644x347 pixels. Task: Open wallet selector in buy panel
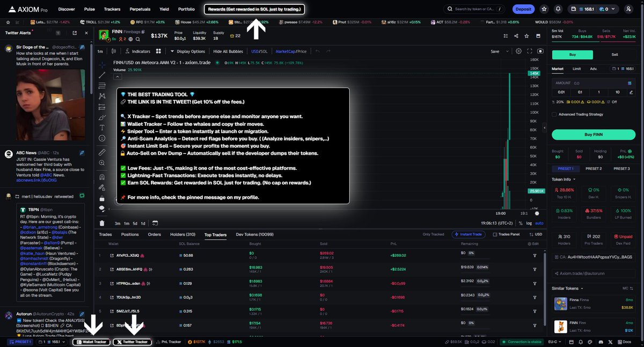624,68
